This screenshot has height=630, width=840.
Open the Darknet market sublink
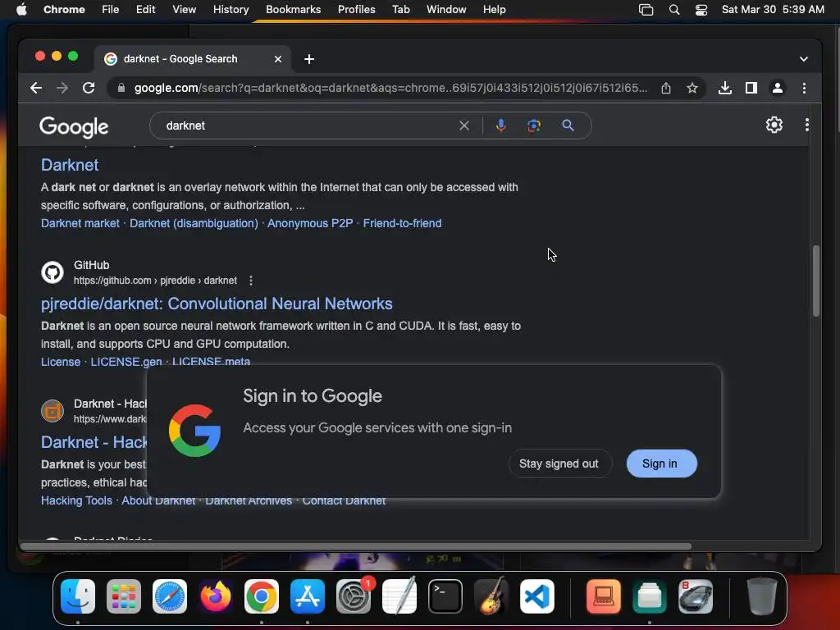(x=80, y=223)
